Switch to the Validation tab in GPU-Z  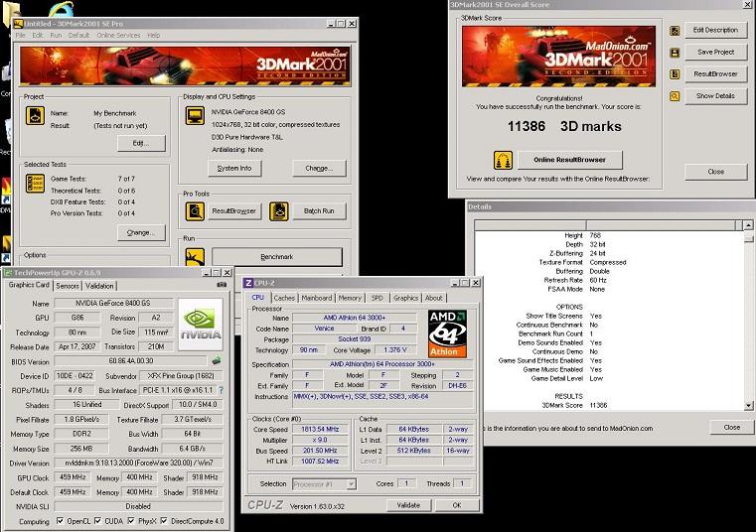click(x=99, y=286)
